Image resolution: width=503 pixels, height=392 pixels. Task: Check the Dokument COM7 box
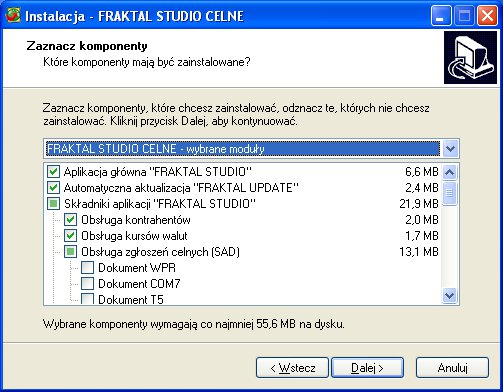[x=87, y=284]
